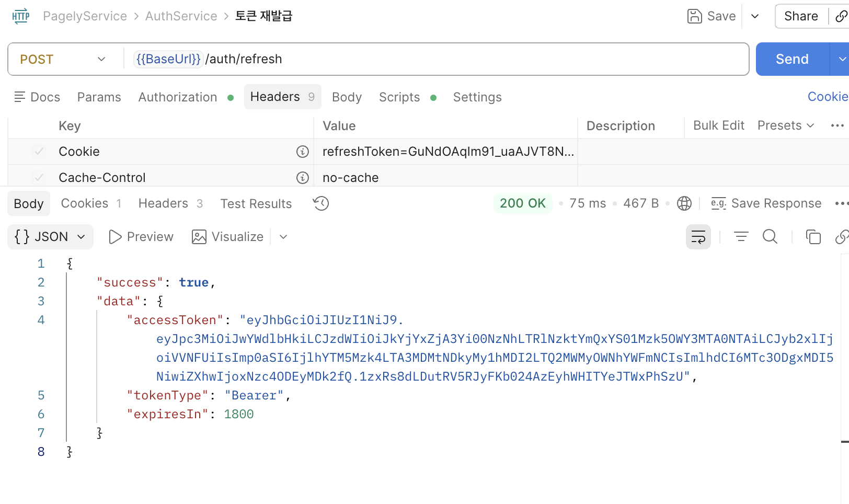Click the refreshToken cookie value cell
849x504 pixels.
coord(445,152)
